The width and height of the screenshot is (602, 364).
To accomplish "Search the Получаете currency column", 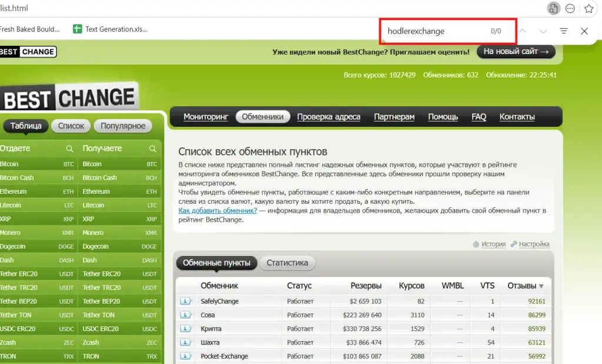I will click(152, 149).
